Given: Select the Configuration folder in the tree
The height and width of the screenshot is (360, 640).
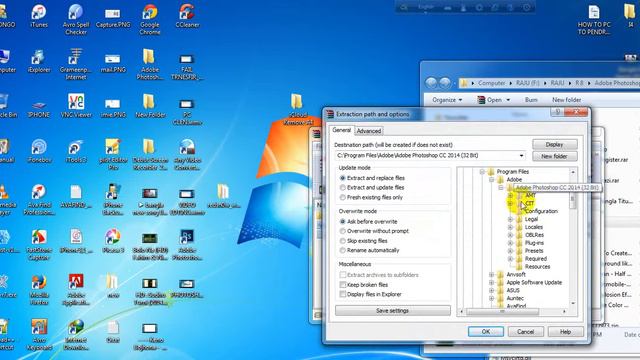Looking at the screenshot, I should coord(541,211).
